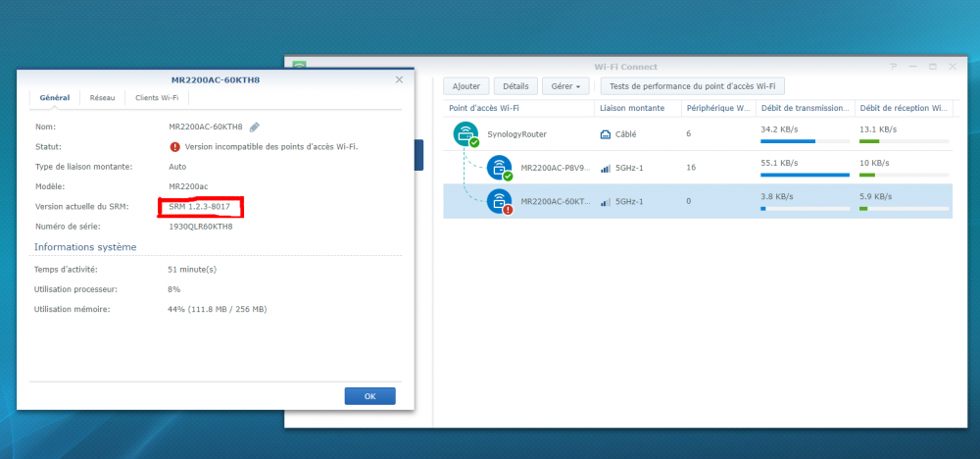Switch to the Général tab
This screenshot has width=980, height=459.
pos(54,98)
